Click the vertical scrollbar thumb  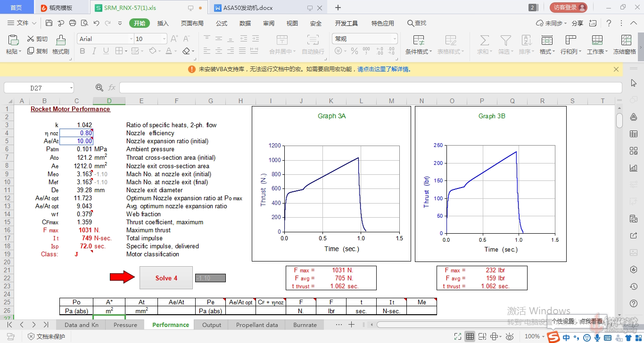pos(619,121)
